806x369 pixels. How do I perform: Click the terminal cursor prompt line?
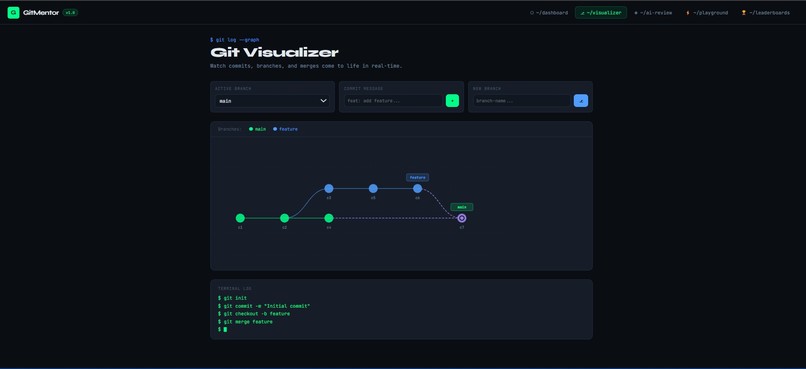coord(223,329)
